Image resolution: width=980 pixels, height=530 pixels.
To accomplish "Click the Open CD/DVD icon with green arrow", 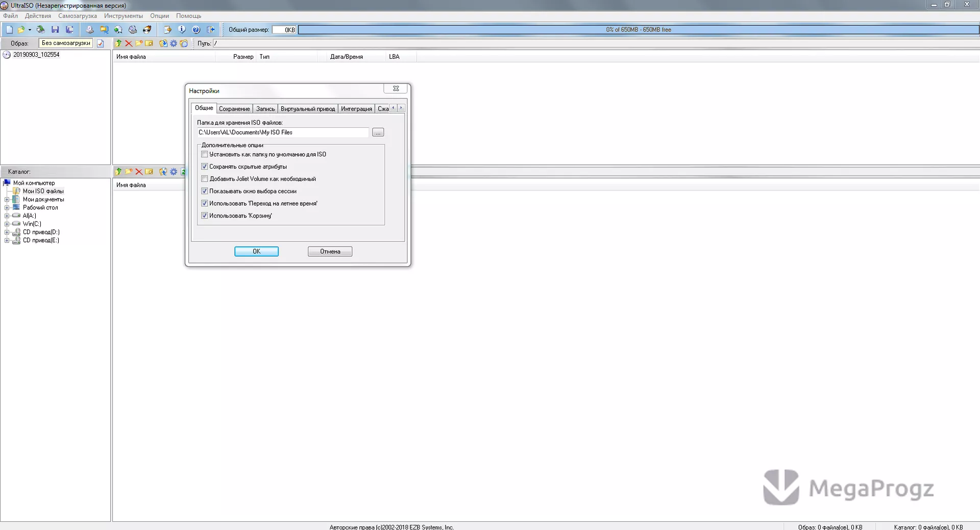I will coord(41,30).
